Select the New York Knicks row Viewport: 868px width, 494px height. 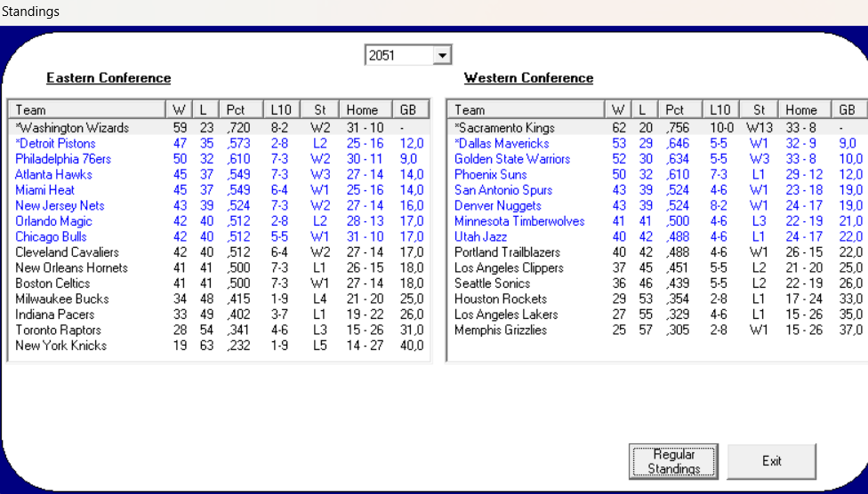pyautogui.click(x=219, y=346)
